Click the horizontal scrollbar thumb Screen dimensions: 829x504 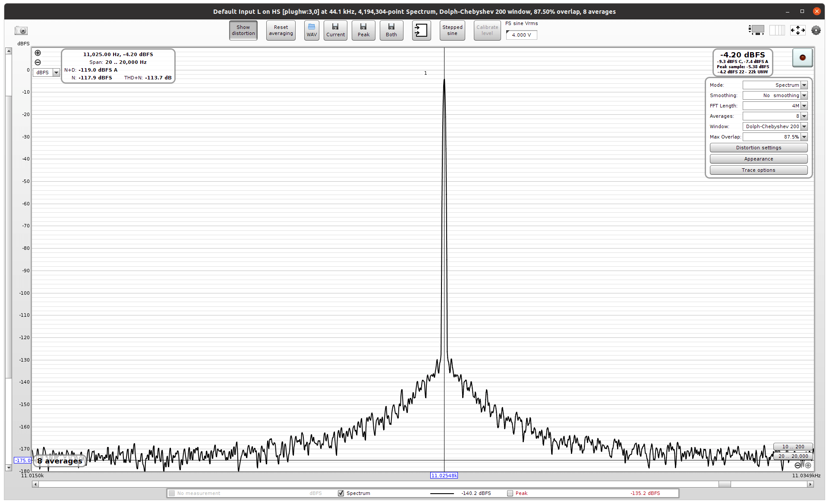coord(725,484)
